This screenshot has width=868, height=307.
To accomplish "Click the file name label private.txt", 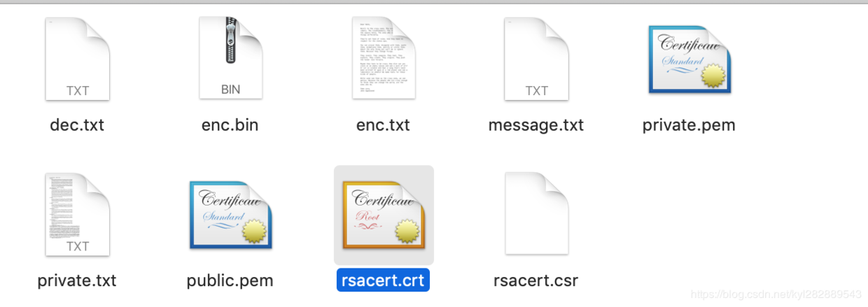I will click(77, 280).
